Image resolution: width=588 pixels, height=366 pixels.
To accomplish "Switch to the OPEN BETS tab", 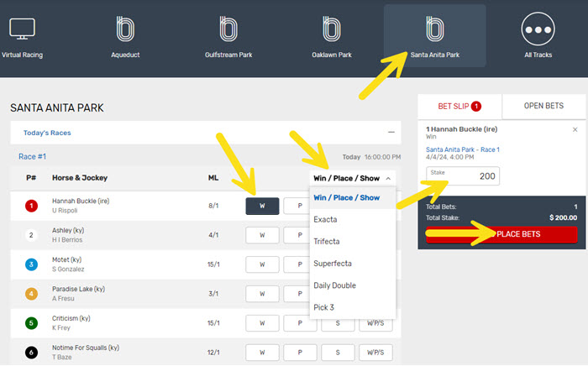I will pos(543,106).
